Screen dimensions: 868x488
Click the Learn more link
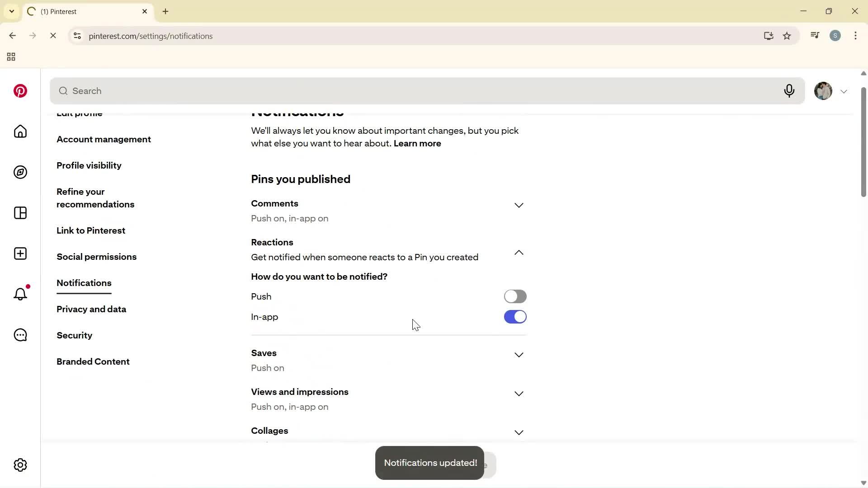pyautogui.click(x=417, y=143)
